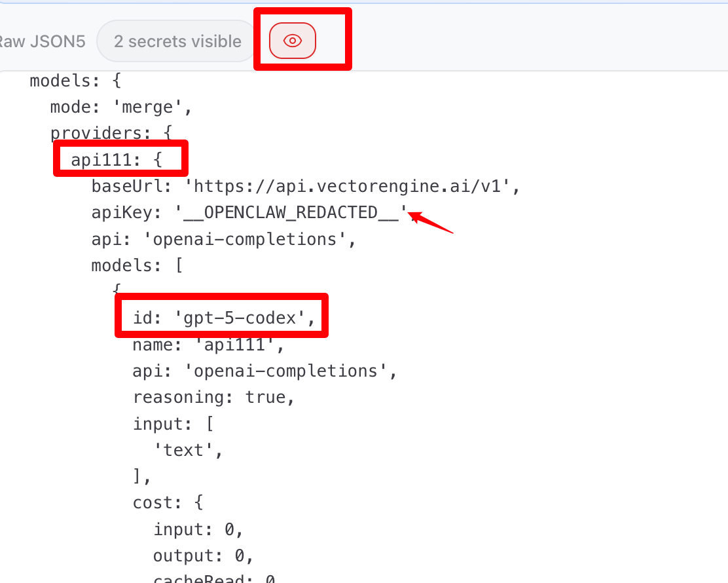Toggle the eye icon to hide secrets

(x=293, y=41)
